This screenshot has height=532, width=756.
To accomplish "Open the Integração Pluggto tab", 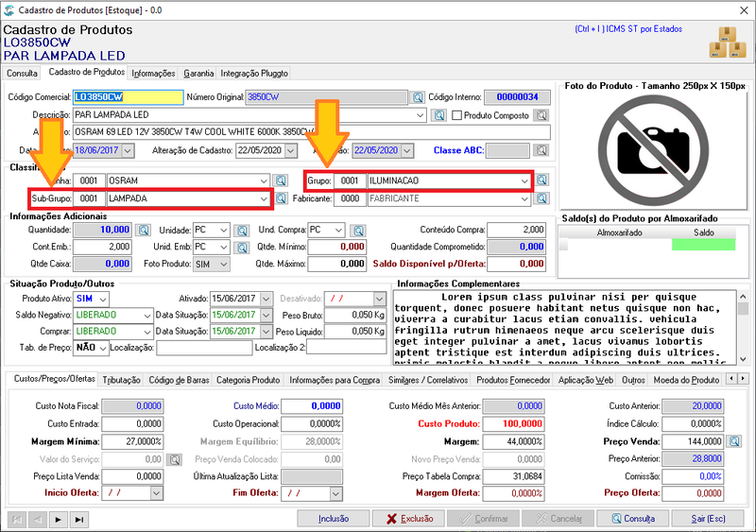I will [x=254, y=74].
